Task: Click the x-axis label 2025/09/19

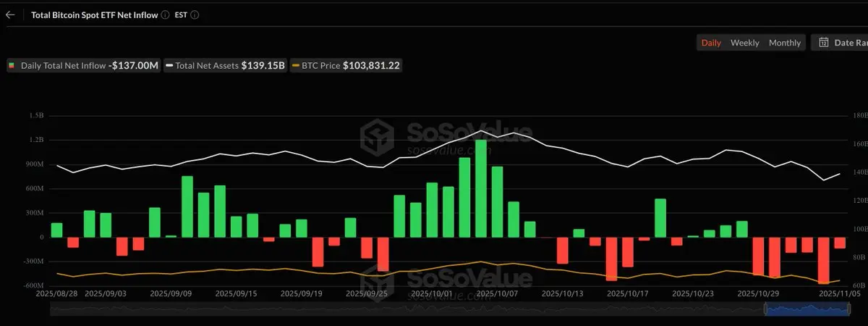Action: [301, 294]
